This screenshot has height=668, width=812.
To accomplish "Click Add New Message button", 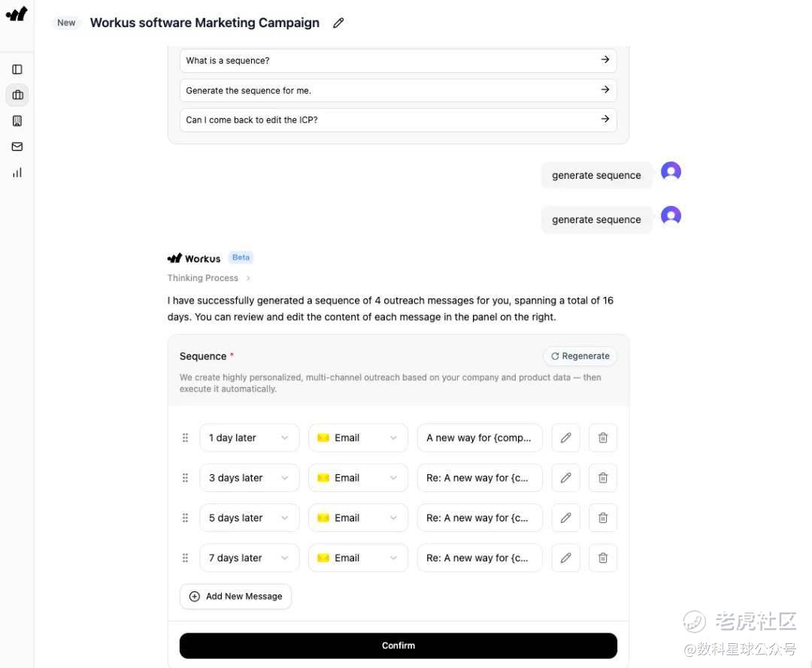I will tap(235, 596).
